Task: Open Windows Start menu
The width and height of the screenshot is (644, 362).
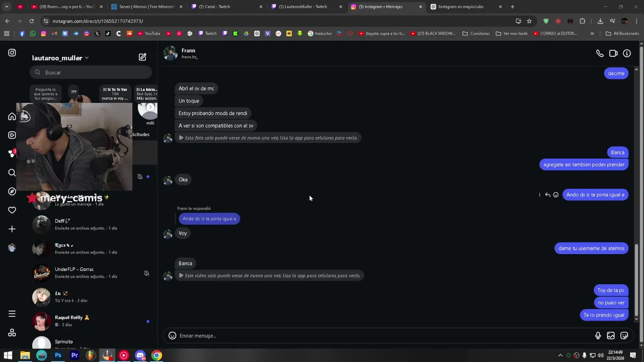Action: tap(8, 355)
